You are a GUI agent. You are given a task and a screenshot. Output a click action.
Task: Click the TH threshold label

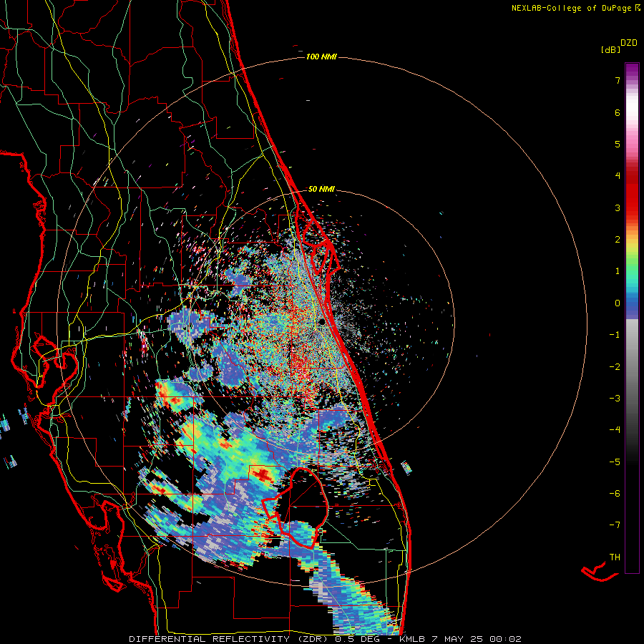(x=615, y=557)
